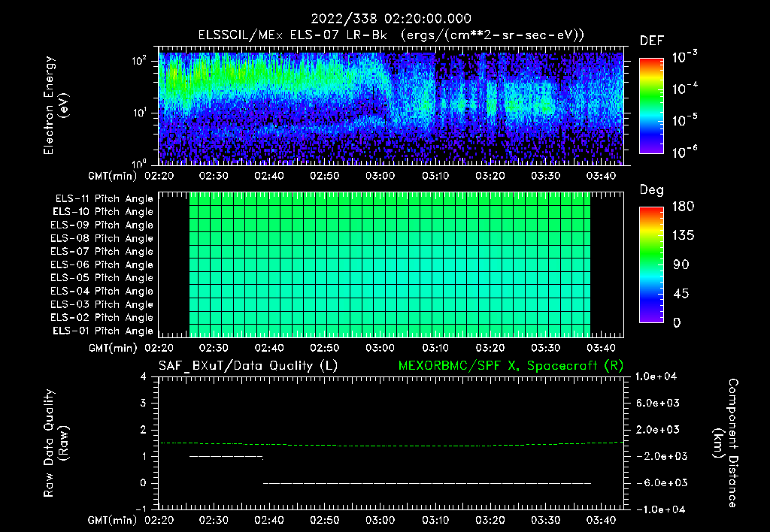Click the 'DEF' colorbar label
Image resolution: width=770 pixels, height=532 pixels.
click(x=651, y=41)
